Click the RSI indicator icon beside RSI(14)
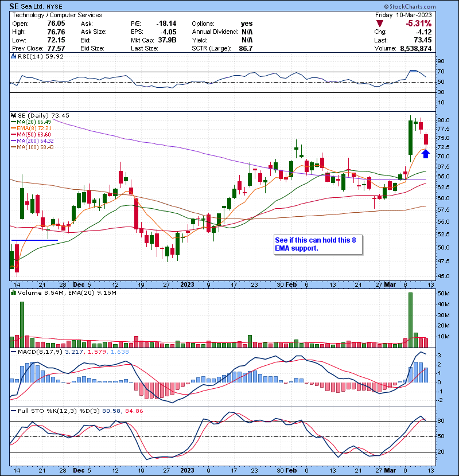This screenshot has width=459, height=476. (13, 56)
